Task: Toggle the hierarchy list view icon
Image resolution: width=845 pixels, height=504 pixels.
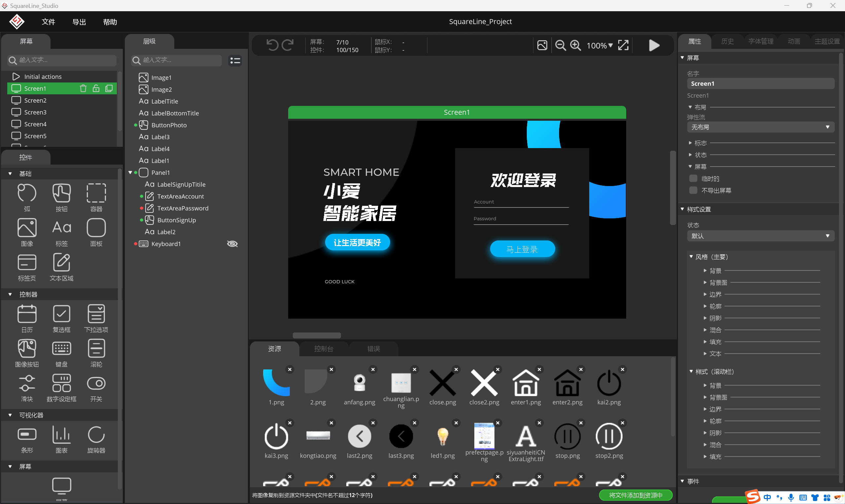Action: 235,60
